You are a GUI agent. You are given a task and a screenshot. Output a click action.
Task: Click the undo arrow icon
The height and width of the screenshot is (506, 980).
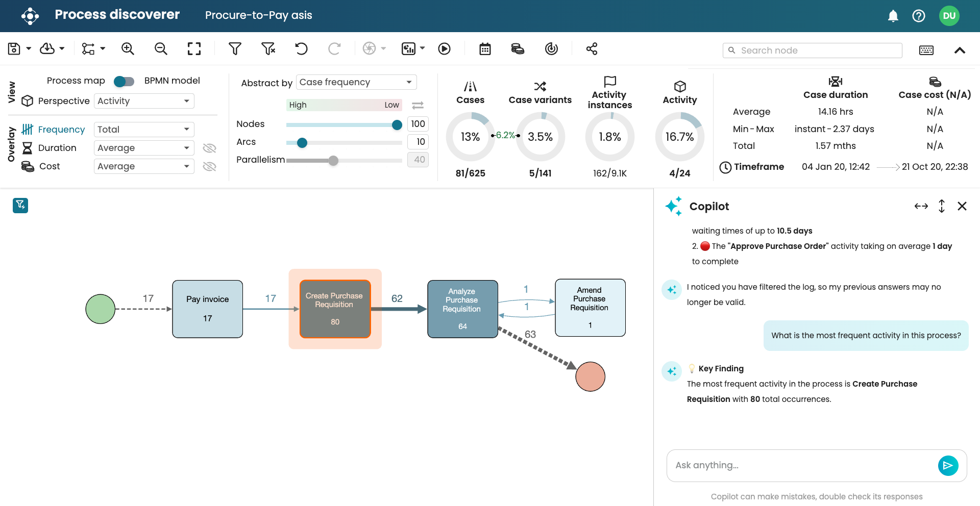(x=301, y=49)
